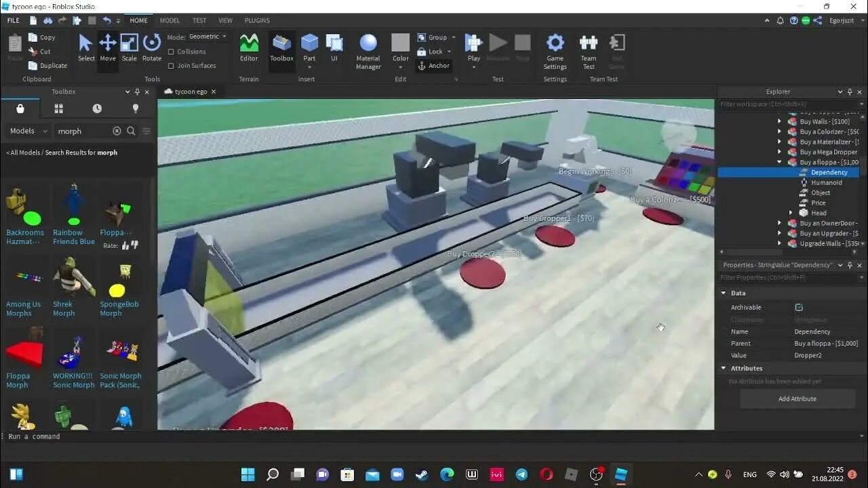Collapse the Data properties section

coord(724,293)
